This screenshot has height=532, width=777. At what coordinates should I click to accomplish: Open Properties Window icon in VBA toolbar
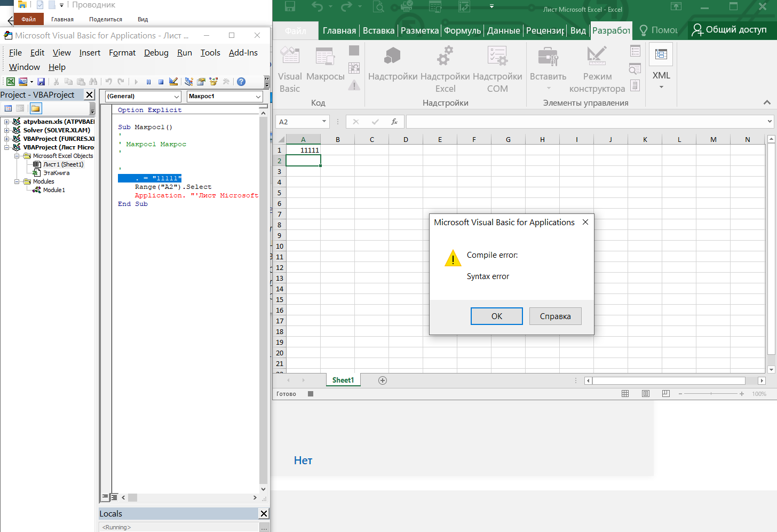(x=201, y=82)
